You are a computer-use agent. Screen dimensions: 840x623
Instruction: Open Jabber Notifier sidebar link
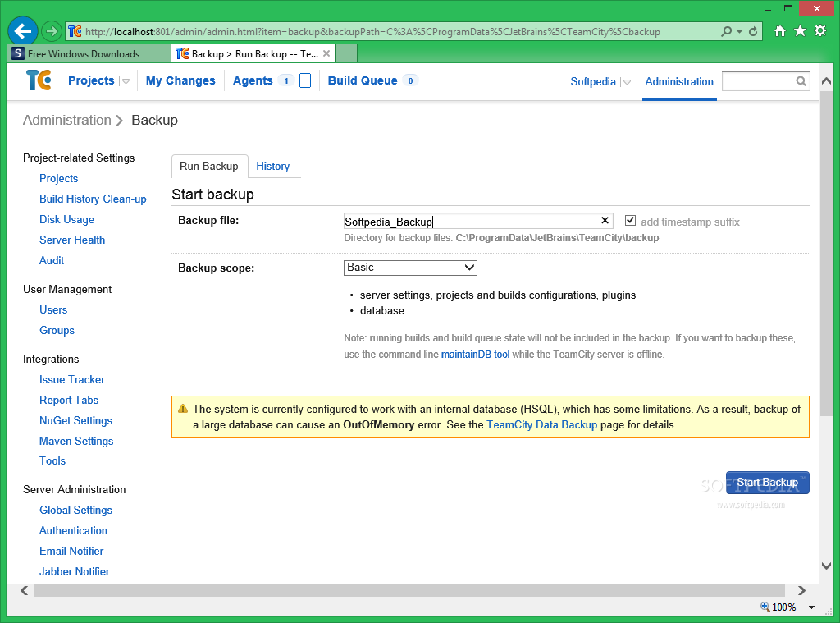(74, 571)
